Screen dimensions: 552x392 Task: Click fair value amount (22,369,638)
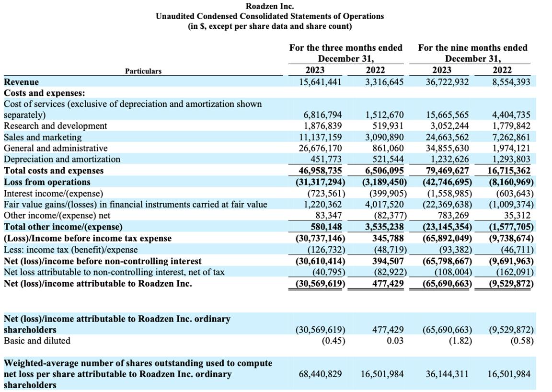[x=448, y=204]
